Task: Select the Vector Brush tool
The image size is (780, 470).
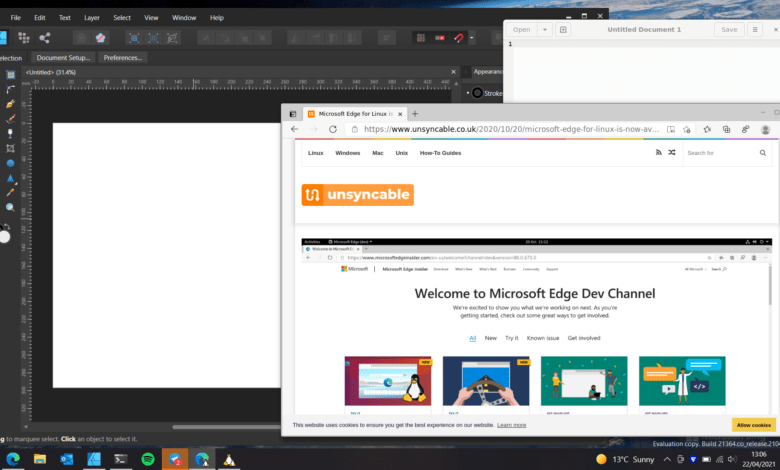Action: tap(10, 119)
